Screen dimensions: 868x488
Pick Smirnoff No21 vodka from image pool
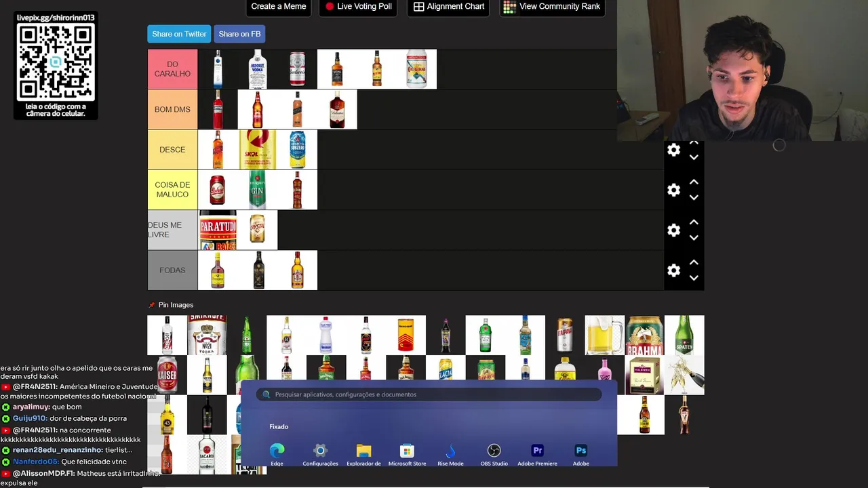[x=207, y=335]
